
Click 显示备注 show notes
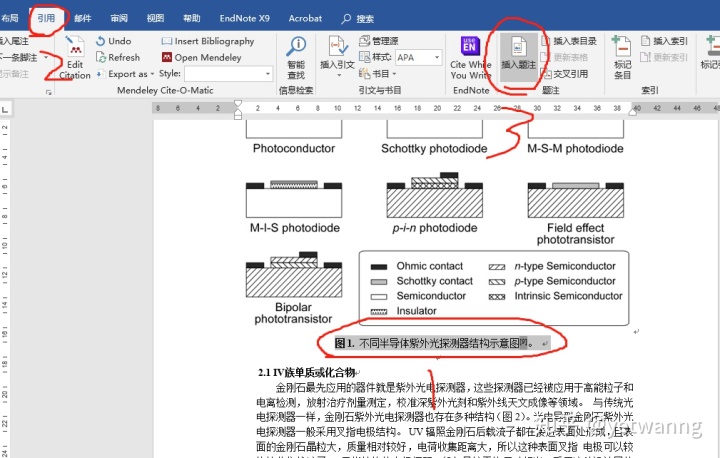click(x=14, y=74)
